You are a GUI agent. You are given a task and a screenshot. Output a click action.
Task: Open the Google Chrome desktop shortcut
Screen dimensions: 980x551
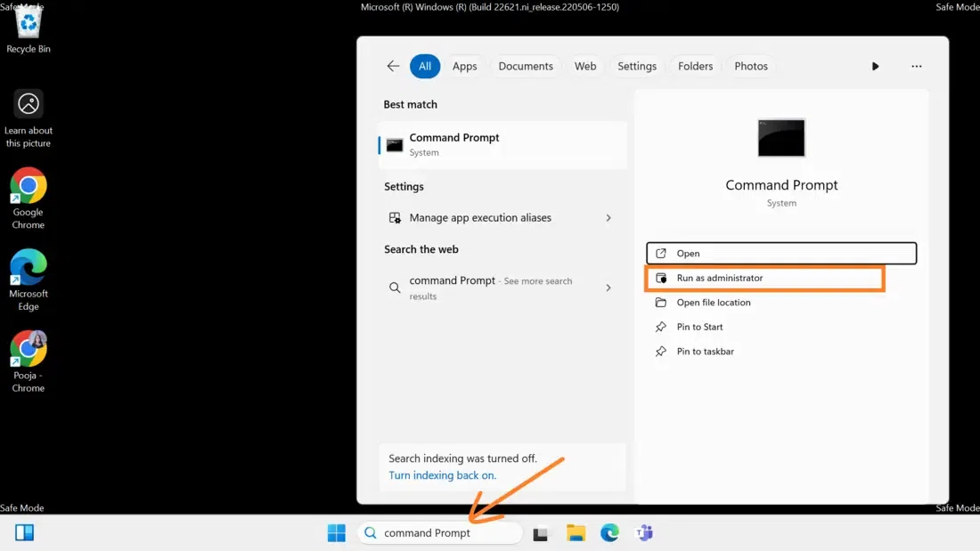[x=29, y=199]
